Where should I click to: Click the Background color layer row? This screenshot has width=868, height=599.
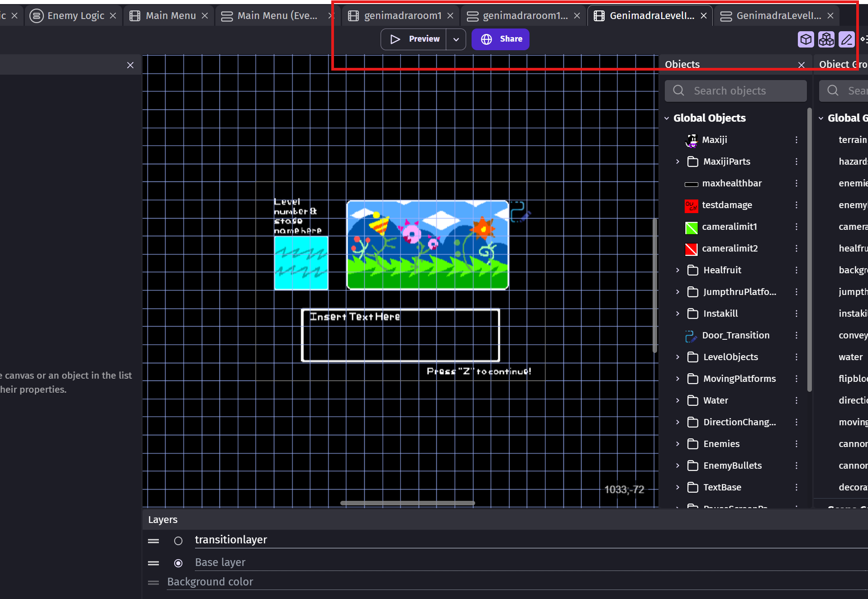210,582
